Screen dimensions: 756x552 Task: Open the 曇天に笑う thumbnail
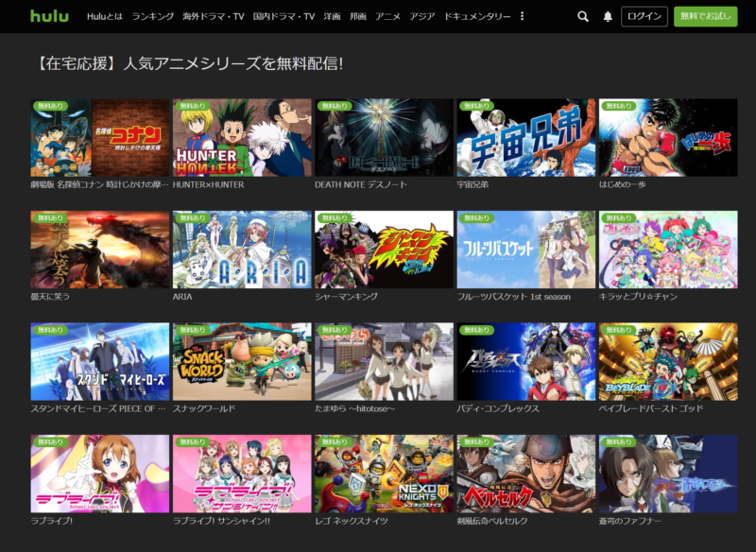click(x=100, y=250)
